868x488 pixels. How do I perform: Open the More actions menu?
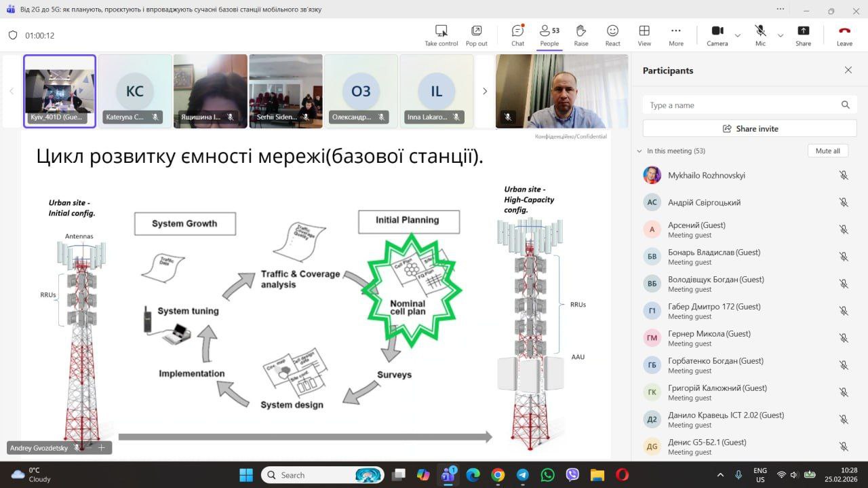[x=675, y=35]
